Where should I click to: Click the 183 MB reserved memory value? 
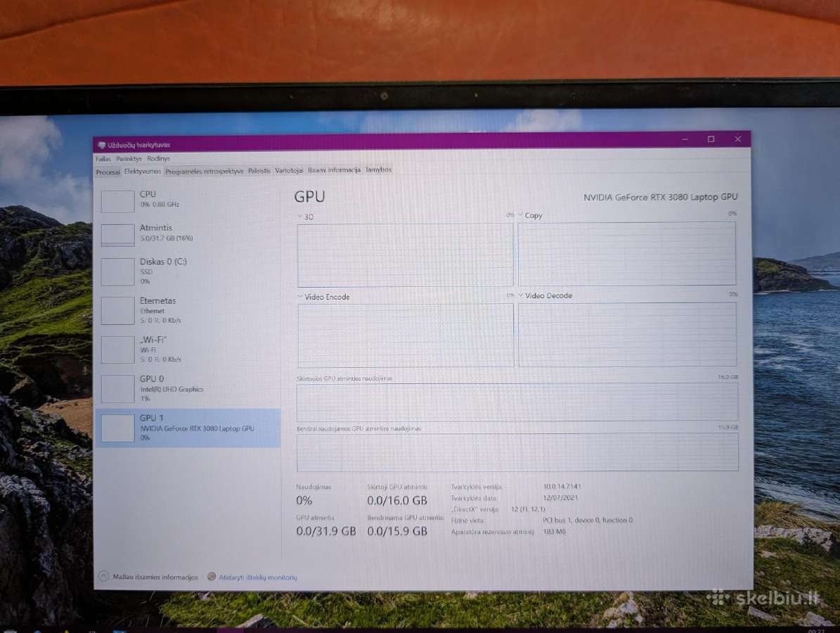pos(554,532)
